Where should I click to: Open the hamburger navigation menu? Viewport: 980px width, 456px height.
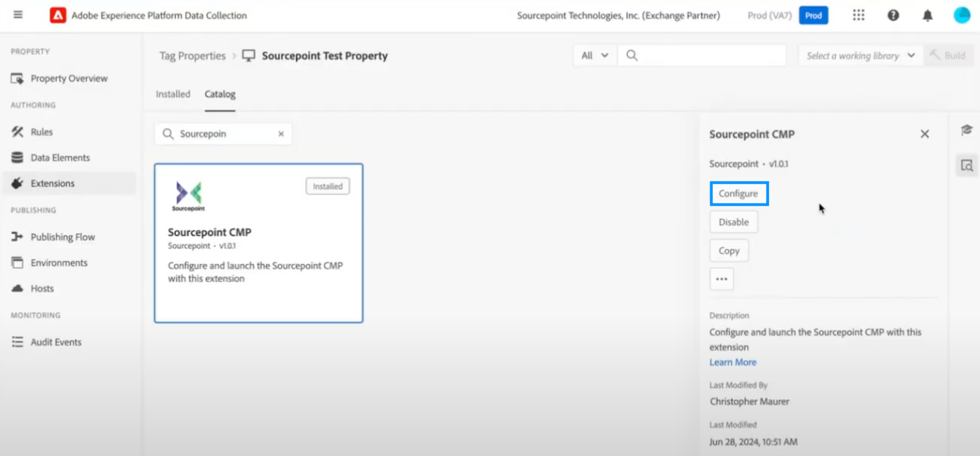pyautogui.click(x=18, y=15)
